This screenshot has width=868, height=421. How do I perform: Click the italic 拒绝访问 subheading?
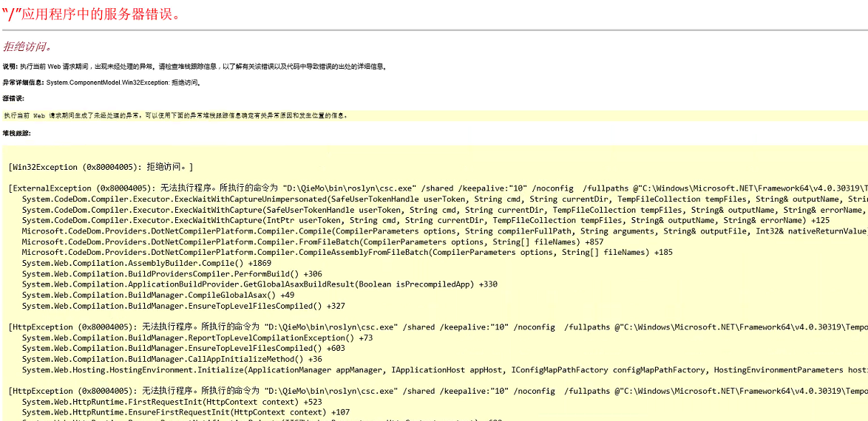pos(27,47)
